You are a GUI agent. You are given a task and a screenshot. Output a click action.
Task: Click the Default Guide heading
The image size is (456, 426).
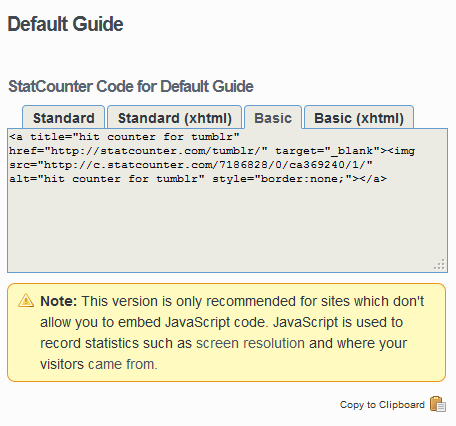coord(65,24)
